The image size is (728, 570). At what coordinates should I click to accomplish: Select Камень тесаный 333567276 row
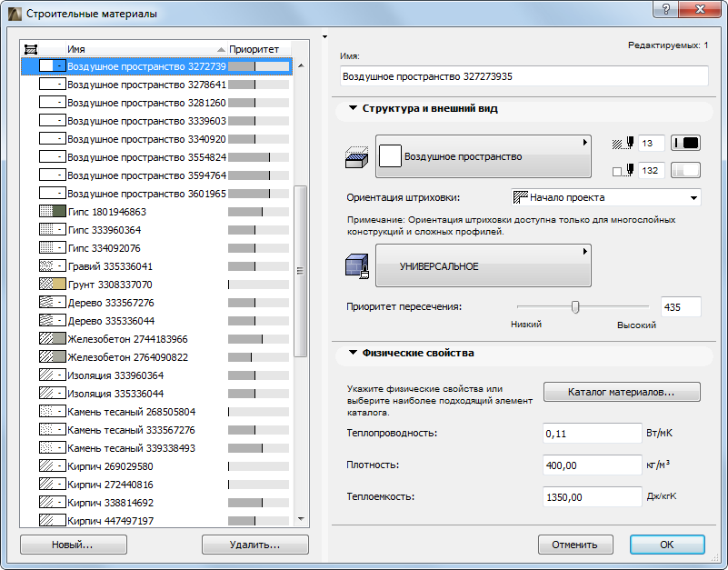click(156, 430)
